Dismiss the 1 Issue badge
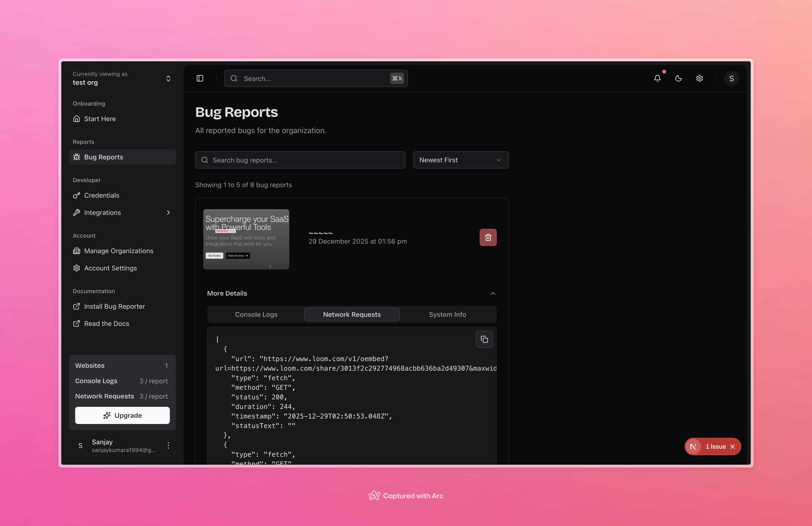The width and height of the screenshot is (812, 526). pyautogui.click(x=733, y=447)
